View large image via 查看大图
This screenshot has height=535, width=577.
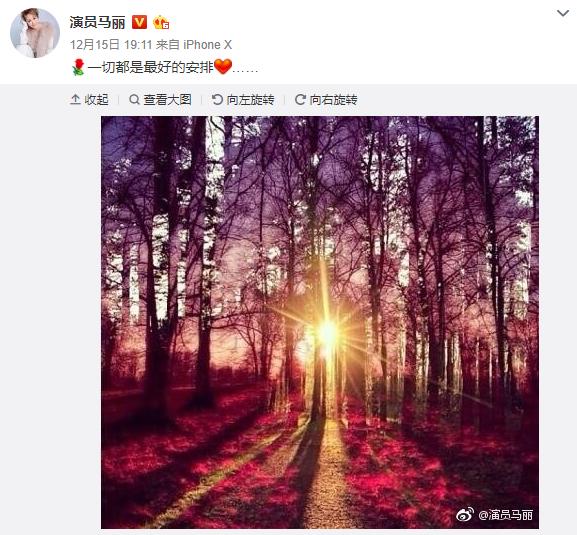pyautogui.click(x=160, y=100)
